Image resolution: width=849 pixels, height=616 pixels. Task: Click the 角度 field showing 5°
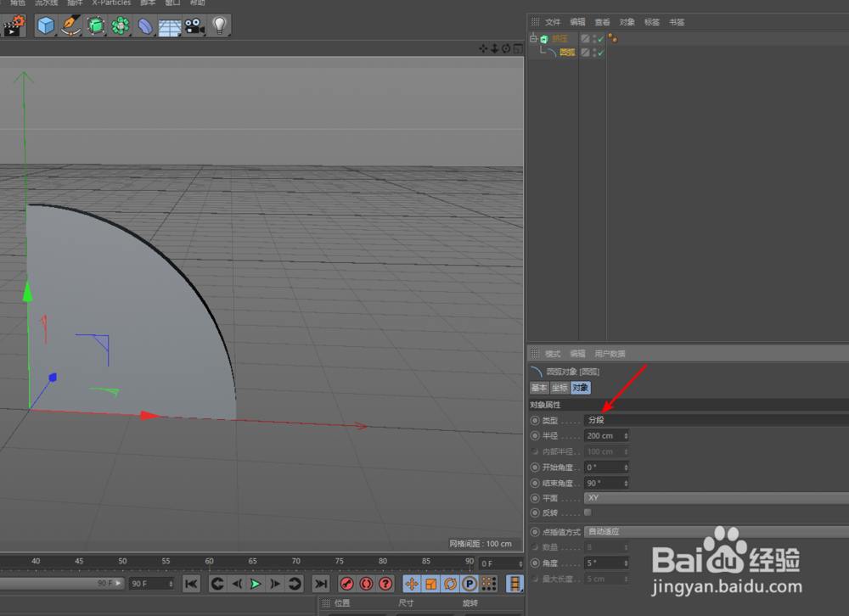606,563
